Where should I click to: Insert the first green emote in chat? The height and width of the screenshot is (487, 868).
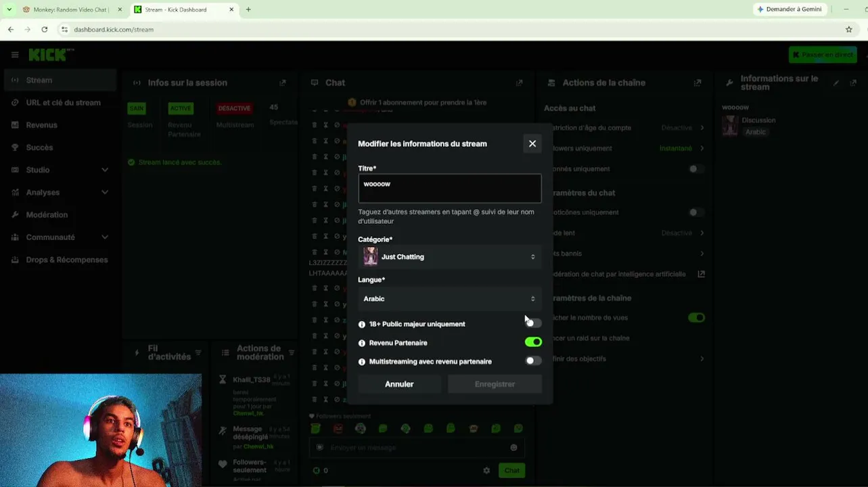[315, 429]
